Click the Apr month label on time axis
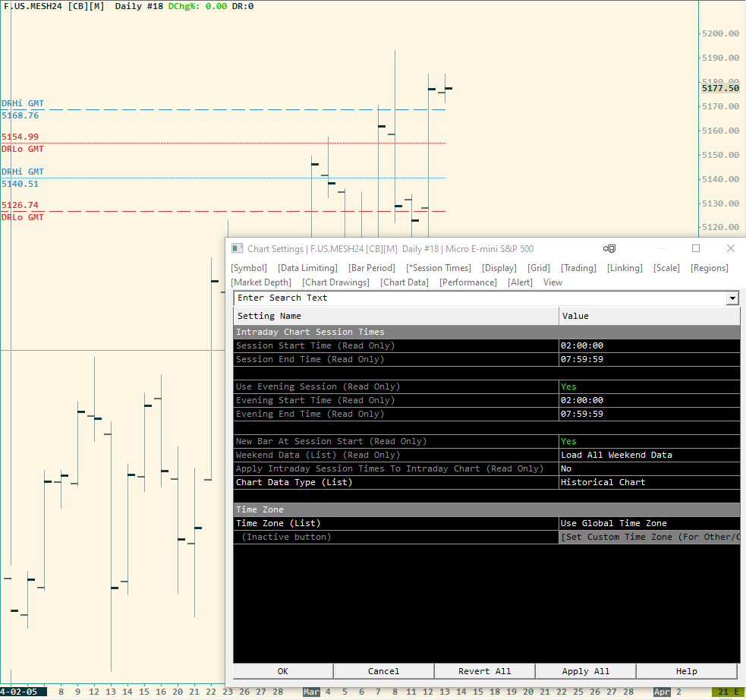 pos(662,692)
